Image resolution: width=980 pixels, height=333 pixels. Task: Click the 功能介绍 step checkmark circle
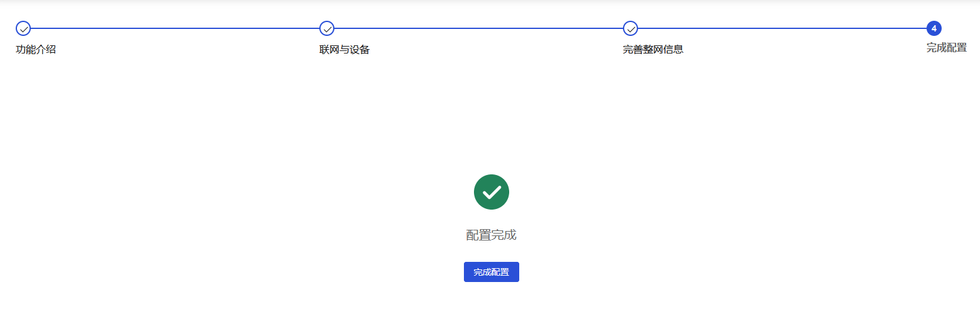pyautogui.click(x=23, y=28)
